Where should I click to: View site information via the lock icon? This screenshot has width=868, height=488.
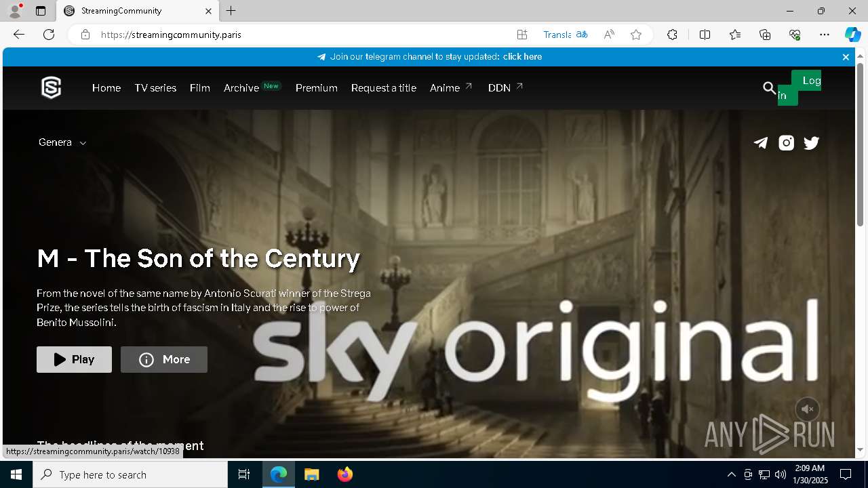[85, 35]
